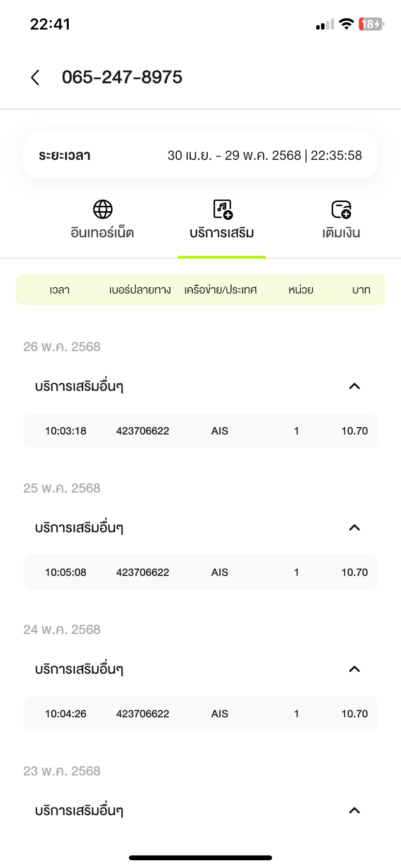Tap the battery indicator icon
The height and width of the screenshot is (868, 401).
tap(371, 24)
